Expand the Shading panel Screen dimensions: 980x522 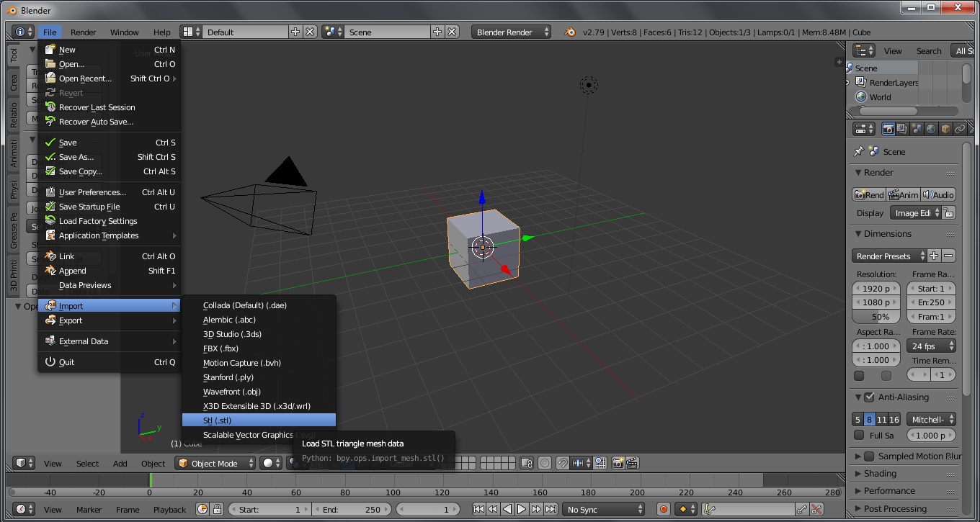[x=879, y=473]
